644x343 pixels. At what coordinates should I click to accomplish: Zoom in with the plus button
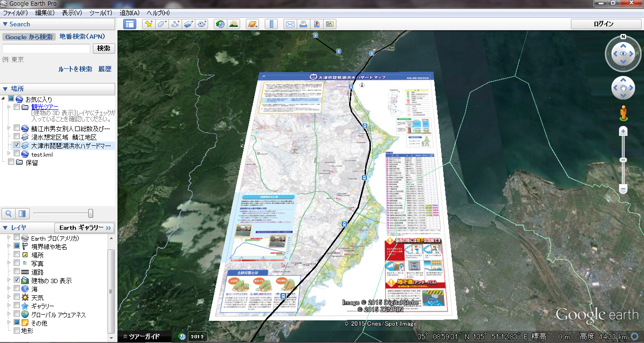point(623,131)
